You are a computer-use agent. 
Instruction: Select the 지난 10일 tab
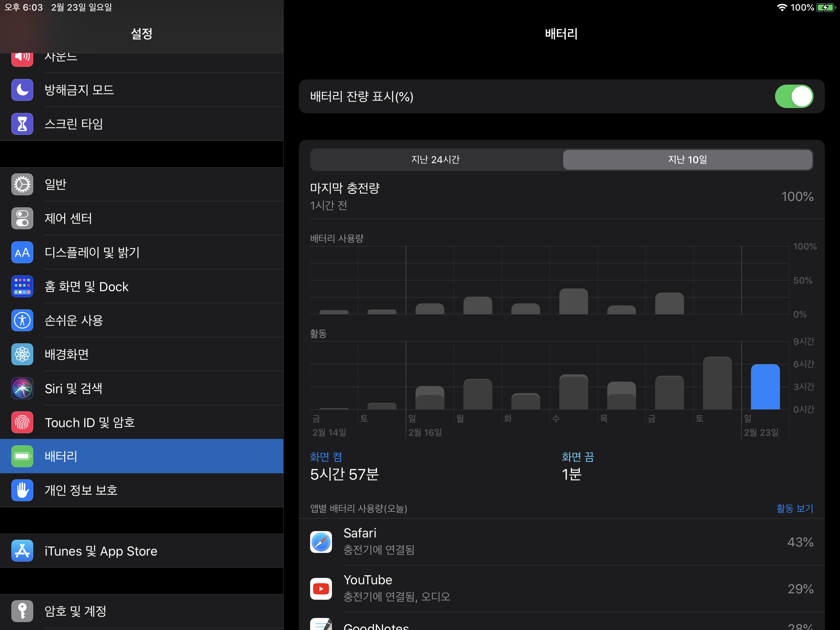[687, 159]
